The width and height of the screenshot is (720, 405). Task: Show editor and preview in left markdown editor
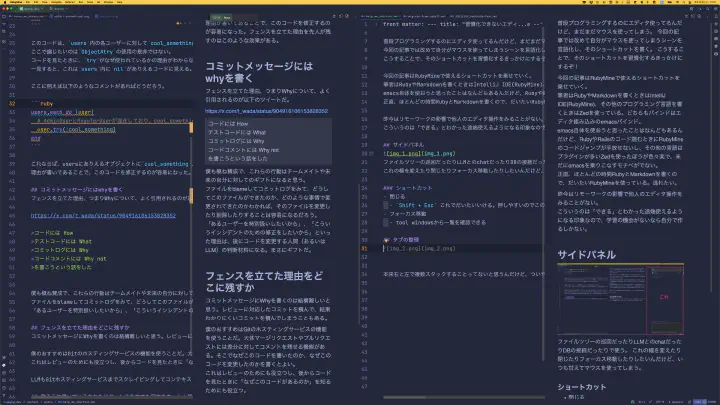coord(341,16)
